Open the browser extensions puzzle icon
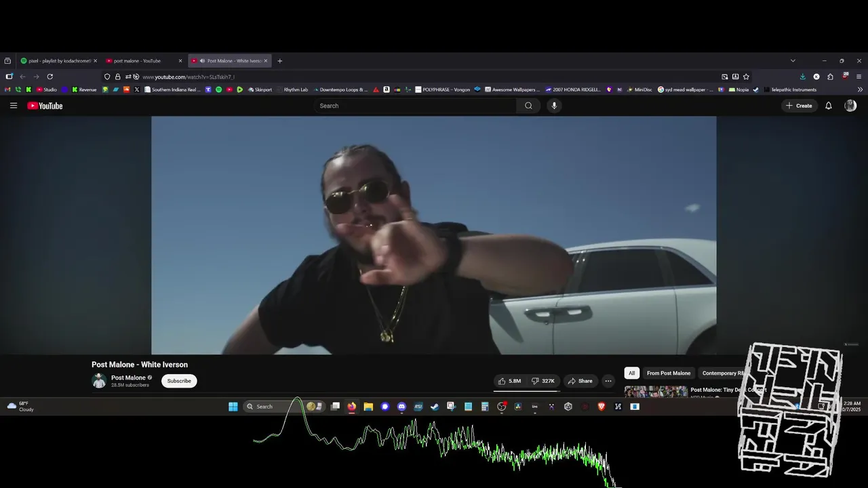Screen dimensions: 868x488 830,77
